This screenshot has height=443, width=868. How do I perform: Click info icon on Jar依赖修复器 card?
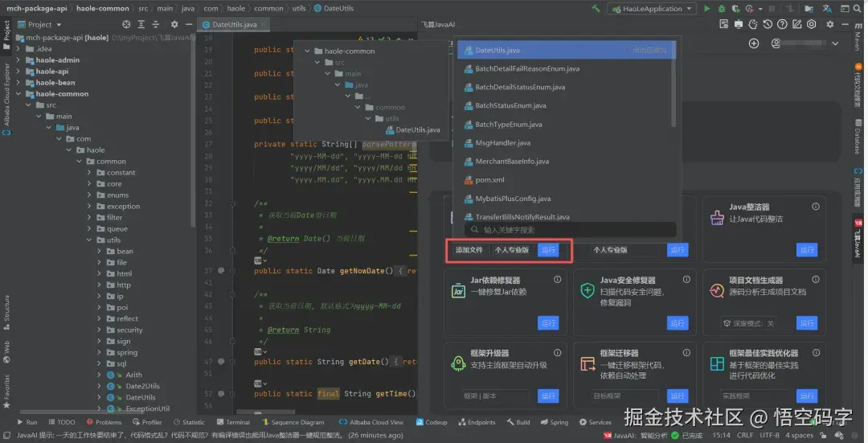557,280
